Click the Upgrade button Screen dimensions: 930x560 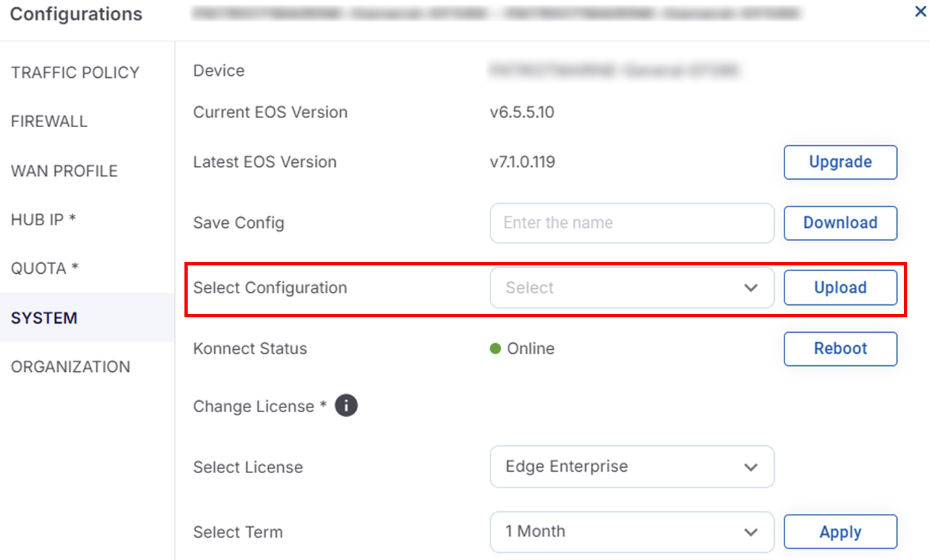click(x=840, y=162)
